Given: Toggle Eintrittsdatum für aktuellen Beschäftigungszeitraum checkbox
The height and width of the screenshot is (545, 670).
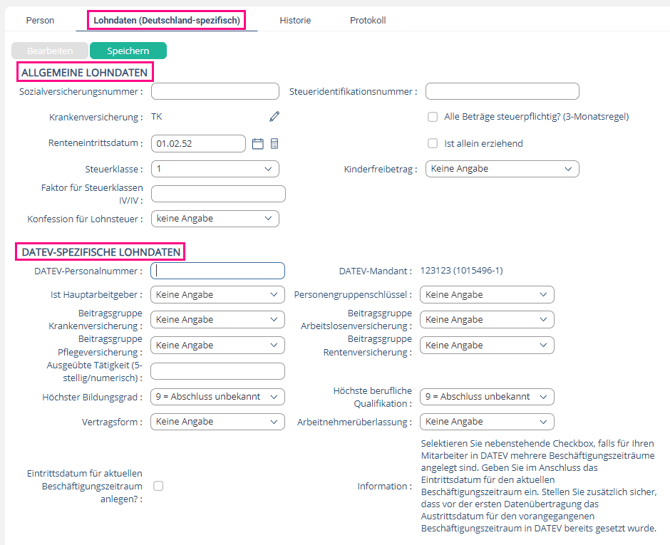Looking at the screenshot, I should click(x=158, y=485).
